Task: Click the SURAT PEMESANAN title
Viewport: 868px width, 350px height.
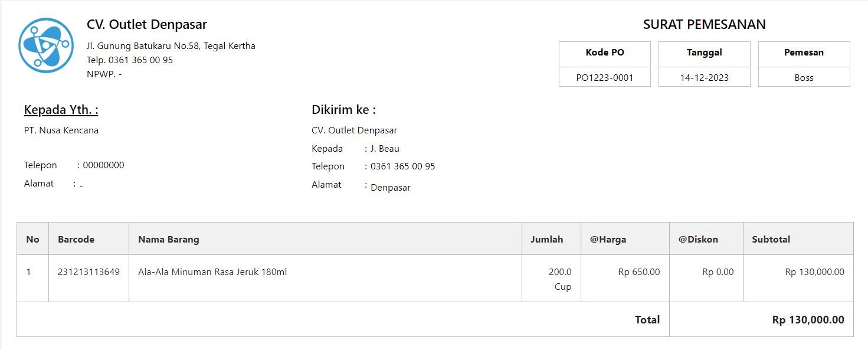Action: [x=705, y=25]
